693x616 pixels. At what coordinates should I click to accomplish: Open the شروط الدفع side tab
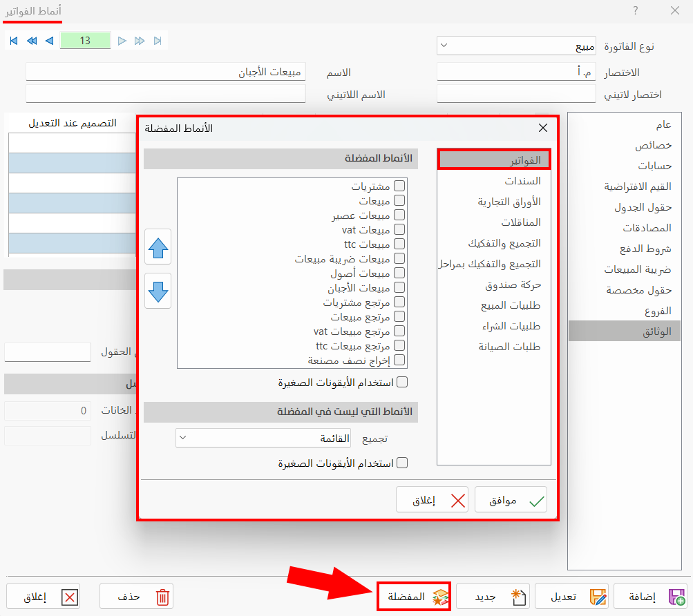click(x=625, y=249)
